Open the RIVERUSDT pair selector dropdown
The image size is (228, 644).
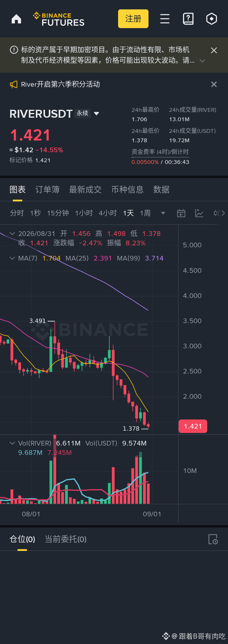pos(96,114)
